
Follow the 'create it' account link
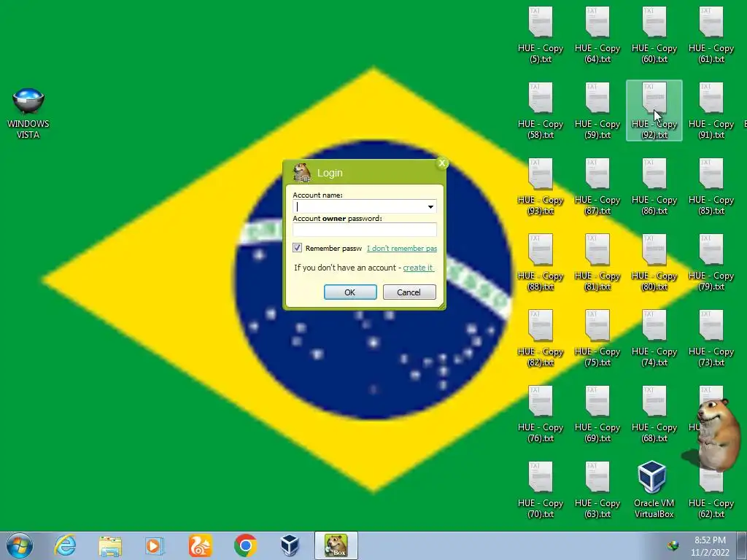point(418,268)
